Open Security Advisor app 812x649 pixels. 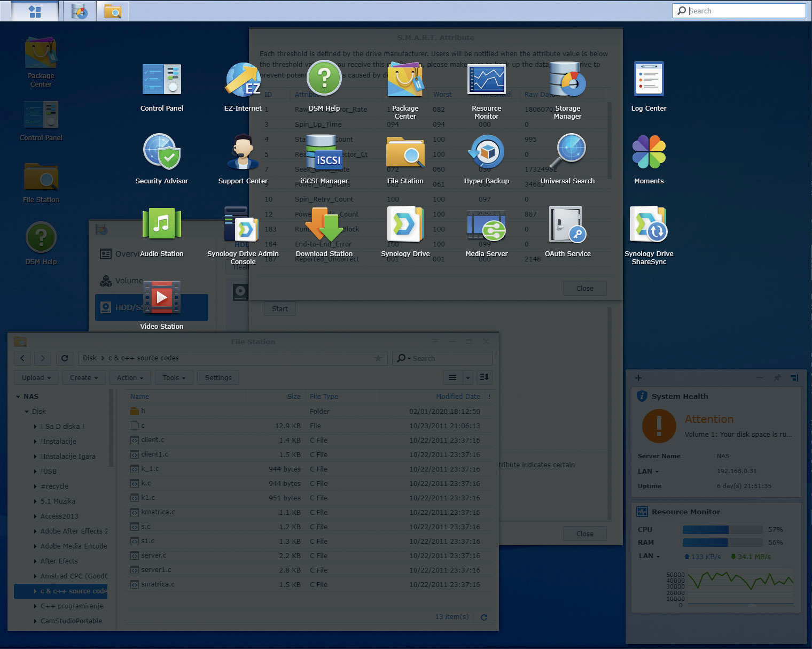tap(161, 153)
